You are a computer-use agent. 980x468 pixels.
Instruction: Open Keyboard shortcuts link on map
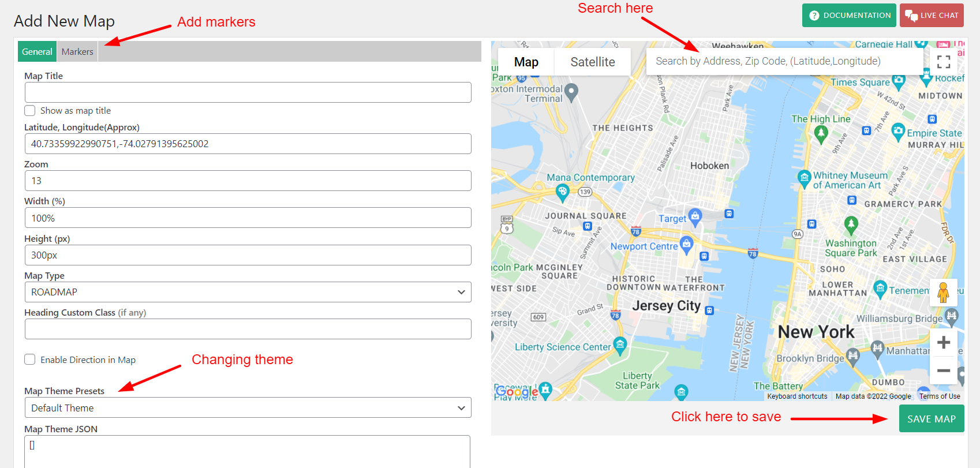point(797,396)
